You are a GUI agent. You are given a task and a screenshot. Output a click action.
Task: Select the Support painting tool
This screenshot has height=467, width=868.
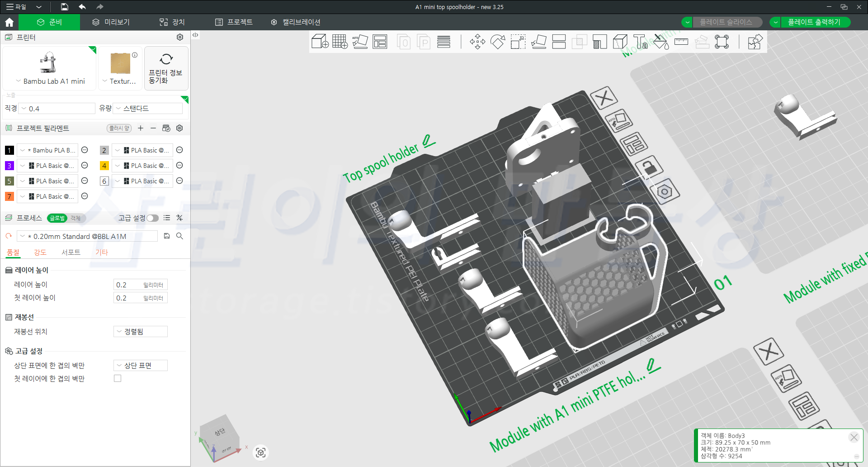click(599, 42)
